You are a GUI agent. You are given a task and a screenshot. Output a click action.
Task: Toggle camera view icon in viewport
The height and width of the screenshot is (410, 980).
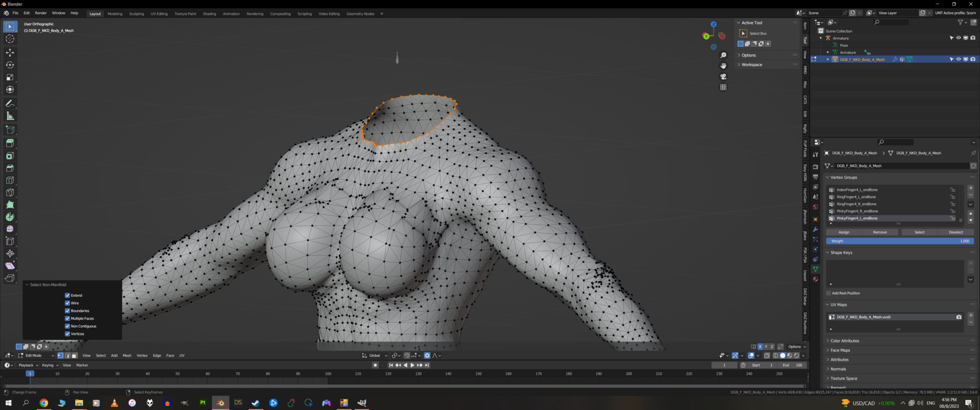tap(723, 77)
